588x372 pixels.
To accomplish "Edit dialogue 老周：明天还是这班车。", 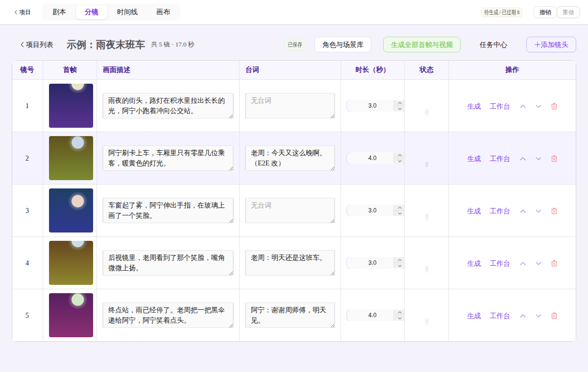I will tap(290, 263).
